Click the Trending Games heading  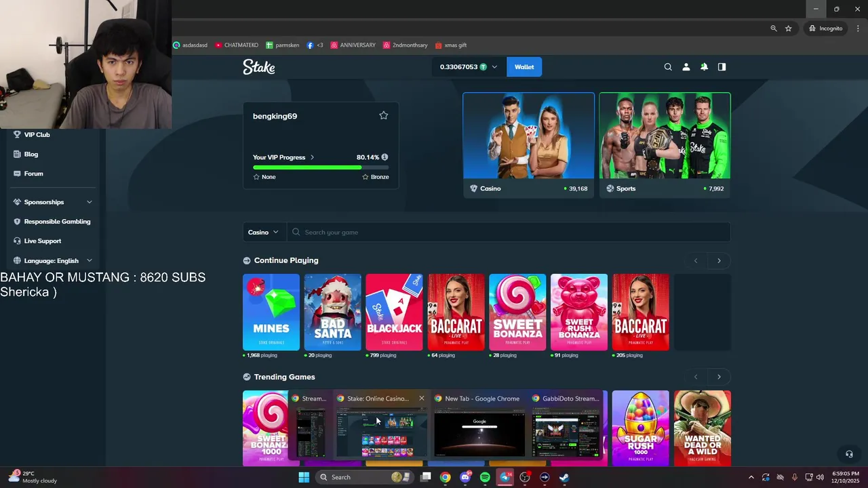(x=284, y=377)
